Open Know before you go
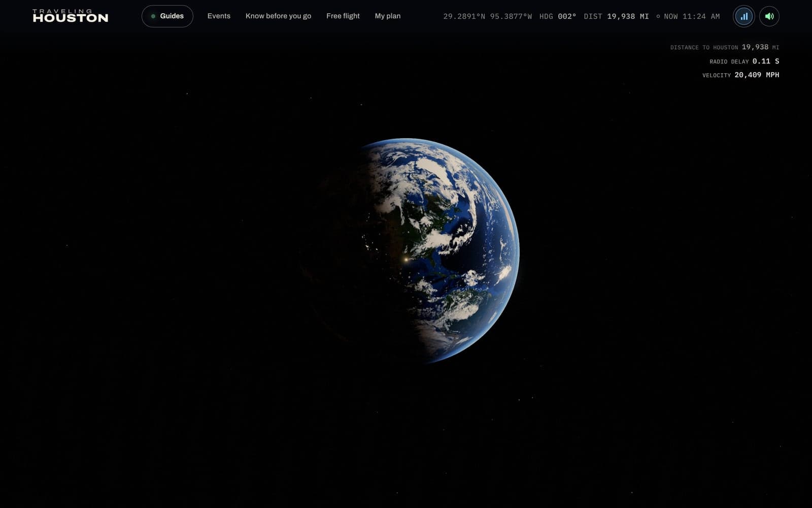Image resolution: width=812 pixels, height=508 pixels. tap(278, 16)
